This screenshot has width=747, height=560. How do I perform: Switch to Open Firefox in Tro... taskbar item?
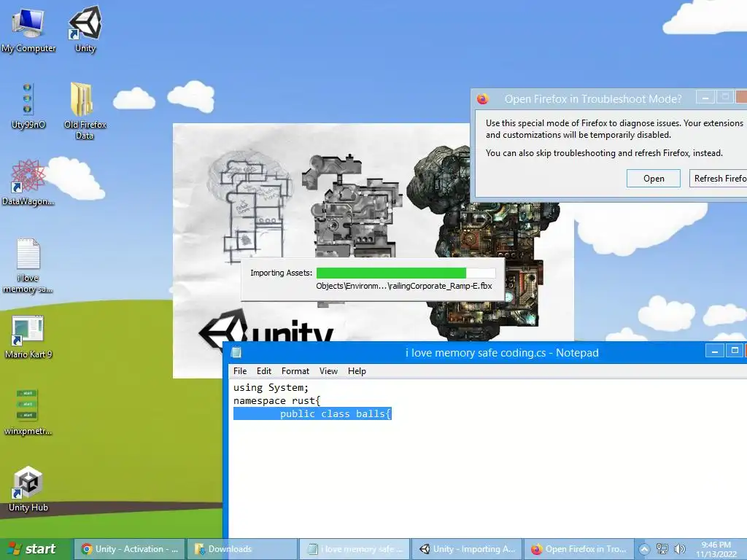tap(578, 549)
